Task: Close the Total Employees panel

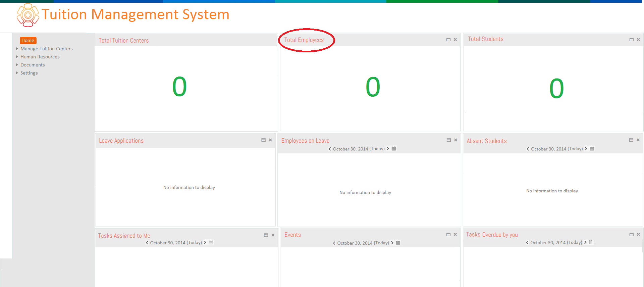Action: pyautogui.click(x=455, y=40)
